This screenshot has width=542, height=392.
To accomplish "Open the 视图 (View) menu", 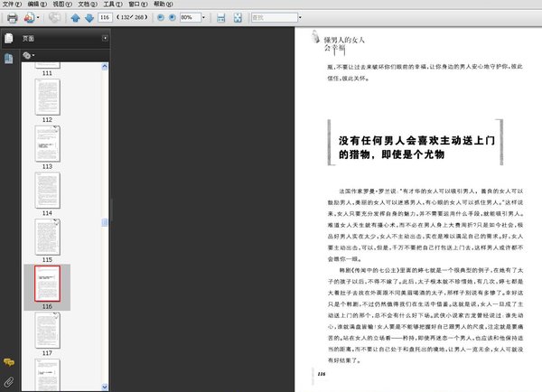I will tap(59, 5).
